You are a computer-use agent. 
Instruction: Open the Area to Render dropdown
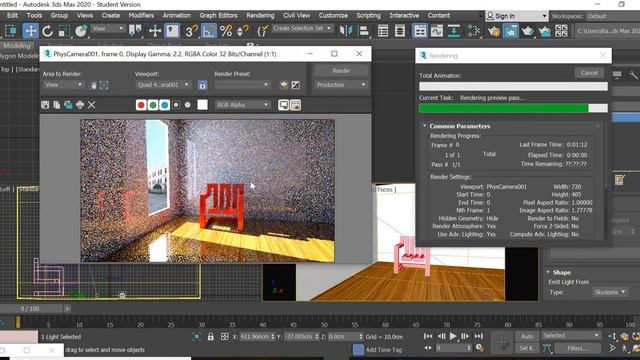coord(63,84)
